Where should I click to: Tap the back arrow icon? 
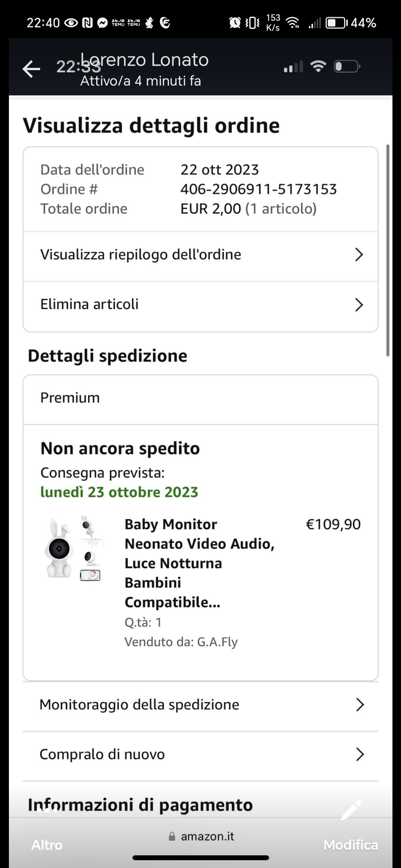31,69
